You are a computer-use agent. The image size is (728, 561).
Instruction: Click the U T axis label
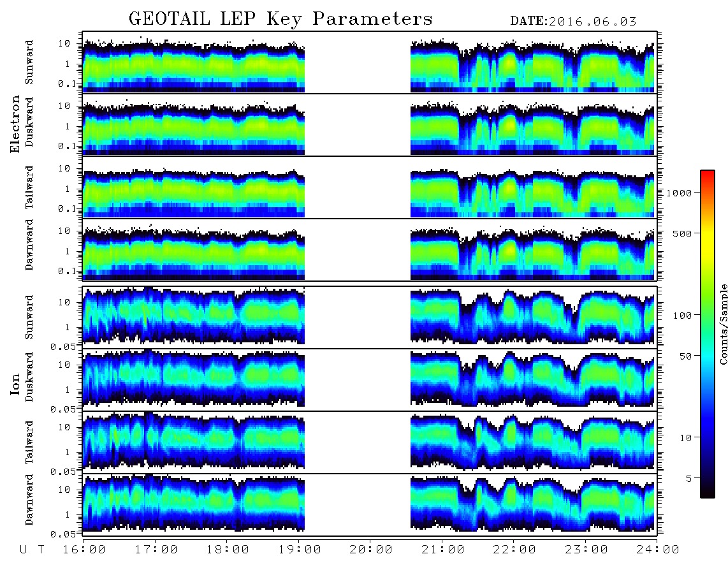32,550
